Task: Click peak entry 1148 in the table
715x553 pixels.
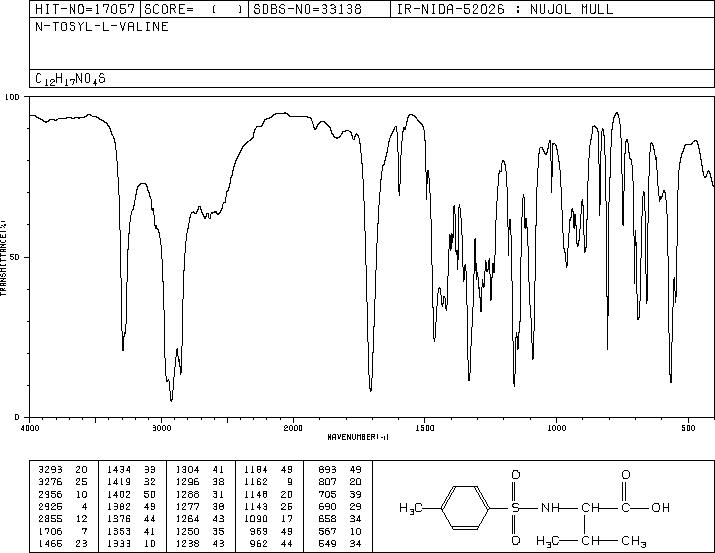Action: [256, 494]
